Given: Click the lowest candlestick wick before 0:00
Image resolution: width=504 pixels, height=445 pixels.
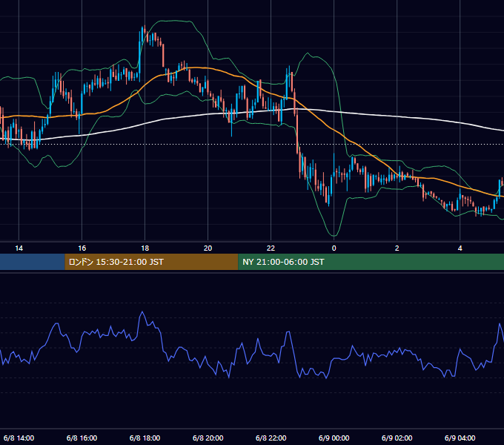Looking at the screenshot, I should pos(328,205).
